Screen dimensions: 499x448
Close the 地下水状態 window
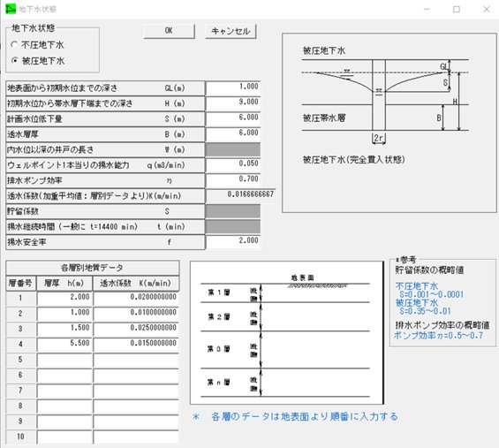point(487,9)
